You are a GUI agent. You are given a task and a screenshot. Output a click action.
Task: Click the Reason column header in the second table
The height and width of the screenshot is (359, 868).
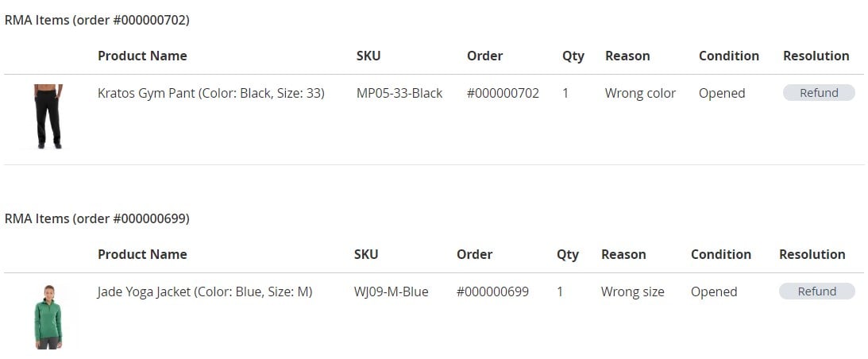point(623,254)
